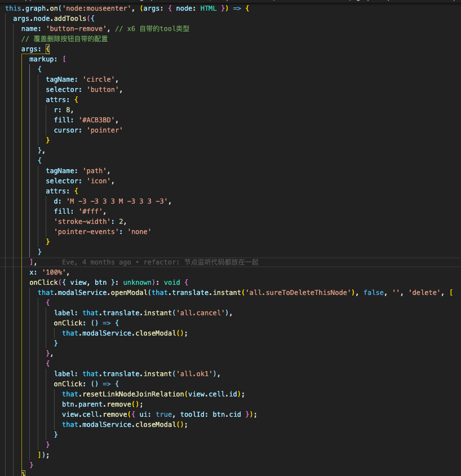Image resolution: width=461 pixels, height=476 pixels.
Task: Click the r: 8 attribute line
Action: [64, 110]
